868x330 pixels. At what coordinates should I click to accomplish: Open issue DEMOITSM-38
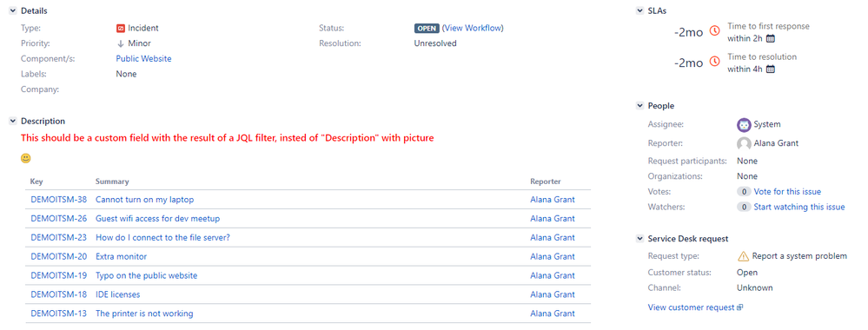[x=59, y=200]
